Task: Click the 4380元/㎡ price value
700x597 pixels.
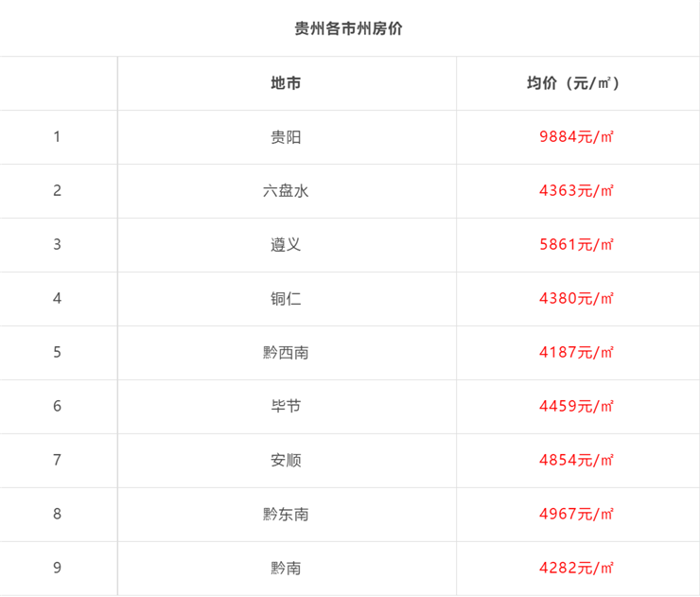Action: tap(576, 298)
